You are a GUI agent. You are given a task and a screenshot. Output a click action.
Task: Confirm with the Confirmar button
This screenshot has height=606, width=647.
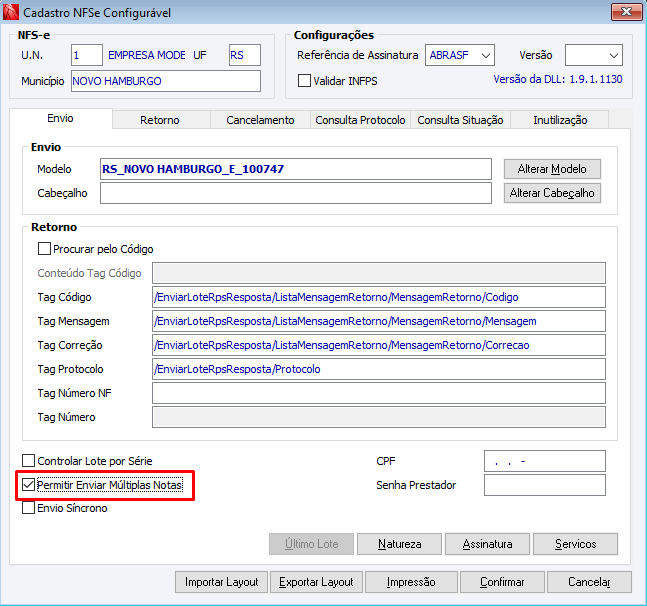click(x=502, y=582)
